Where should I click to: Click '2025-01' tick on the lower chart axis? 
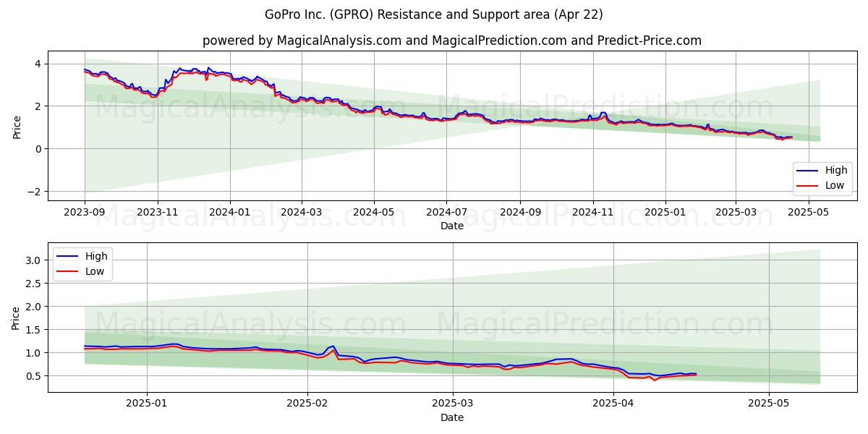(147, 404)
